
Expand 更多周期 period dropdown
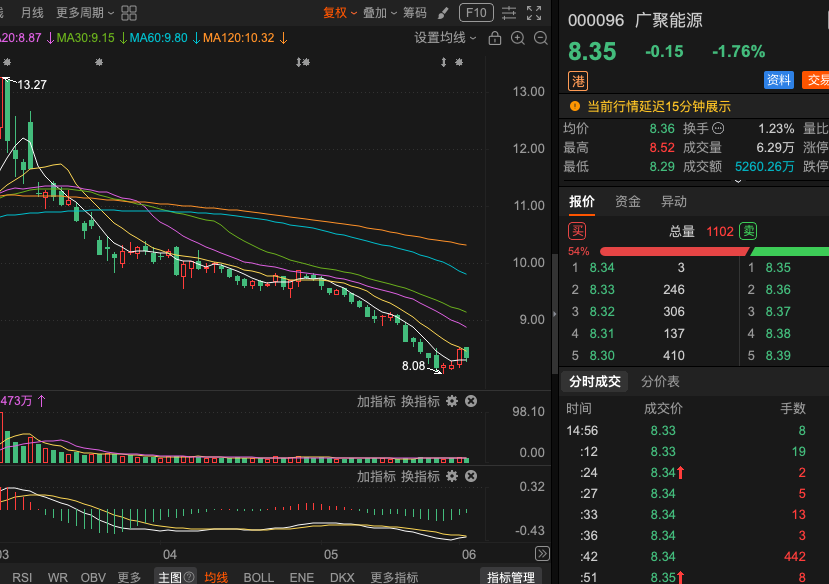click(85, 13)
